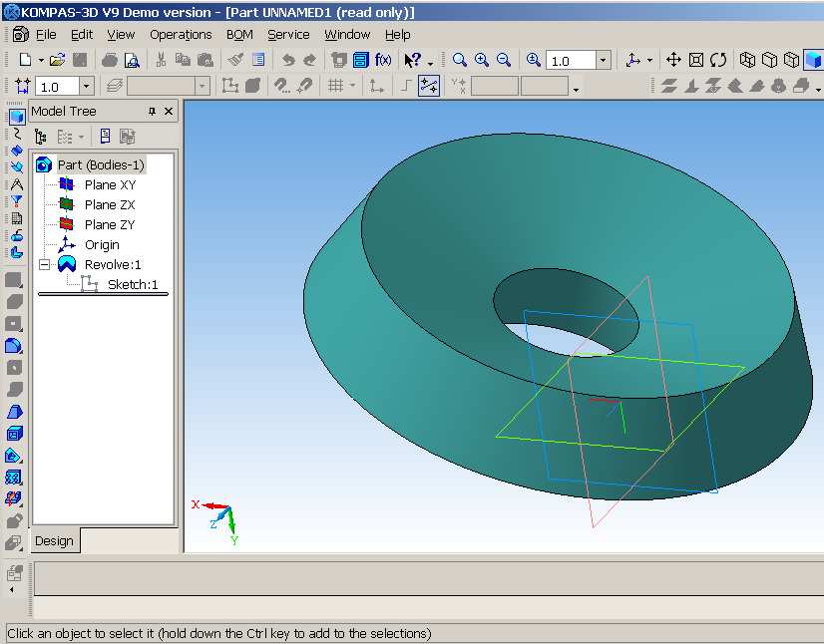The width and height of the screenshot is (824, 644).
Task: Switch to the Design tab
Action: tap(54, 540)
